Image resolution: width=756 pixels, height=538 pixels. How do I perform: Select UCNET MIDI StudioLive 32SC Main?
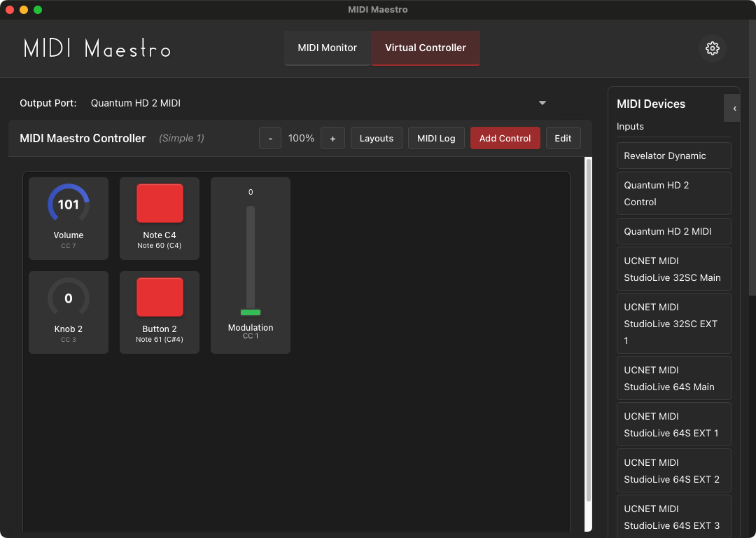673,269
